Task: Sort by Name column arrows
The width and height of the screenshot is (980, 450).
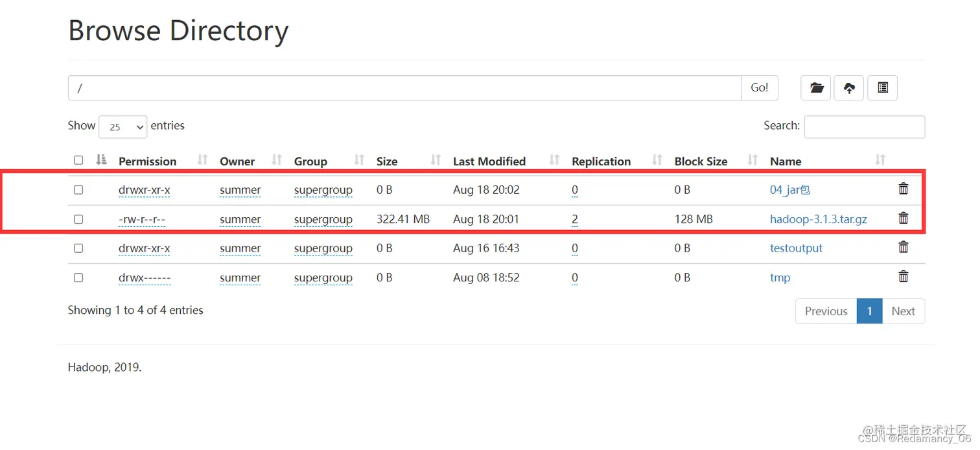Action: [880, 160]
